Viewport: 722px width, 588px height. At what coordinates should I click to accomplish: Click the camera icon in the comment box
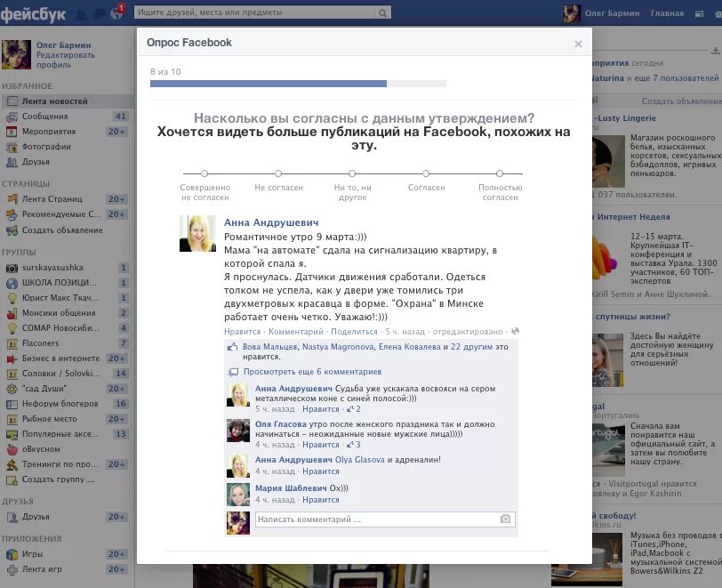pos(505,520)
